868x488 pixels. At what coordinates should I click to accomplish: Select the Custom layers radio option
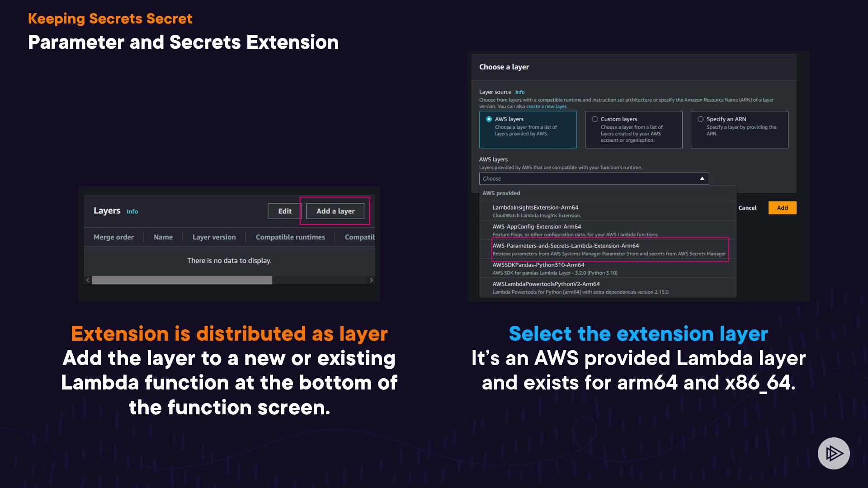click(x=594, y=119)
